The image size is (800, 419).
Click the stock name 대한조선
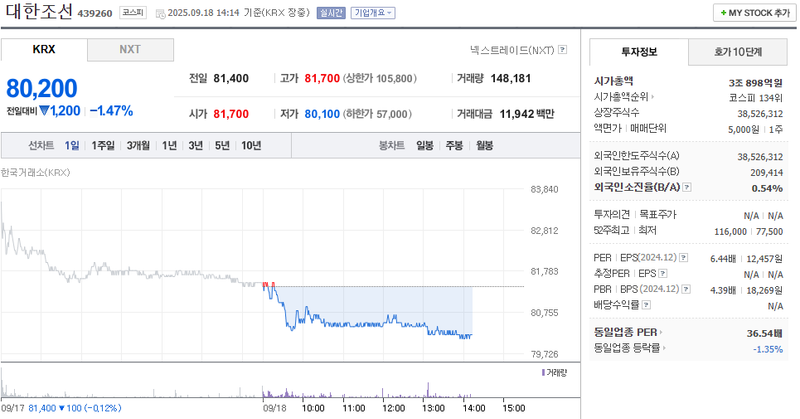pos(39,11)
